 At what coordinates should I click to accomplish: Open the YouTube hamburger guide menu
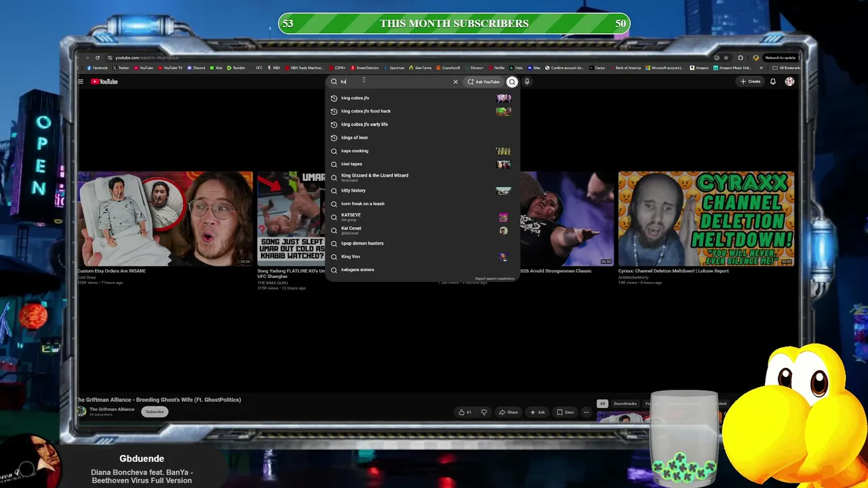tap(80, 81)
